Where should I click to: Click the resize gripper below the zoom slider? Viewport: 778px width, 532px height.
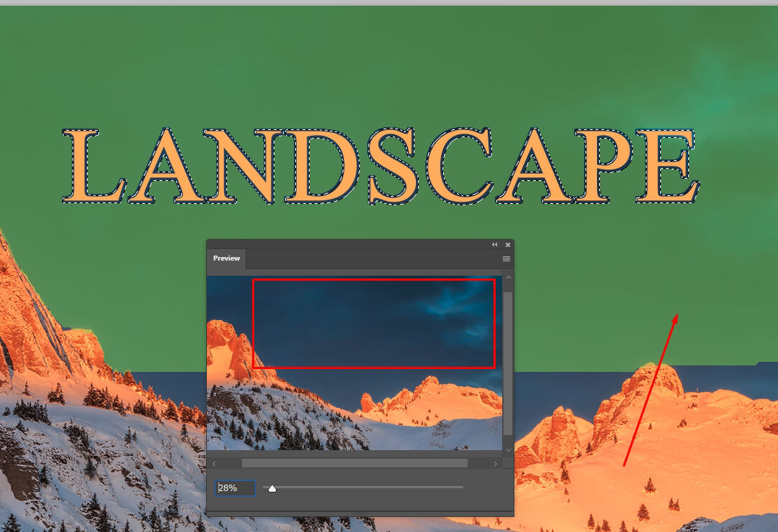point(361,513)
